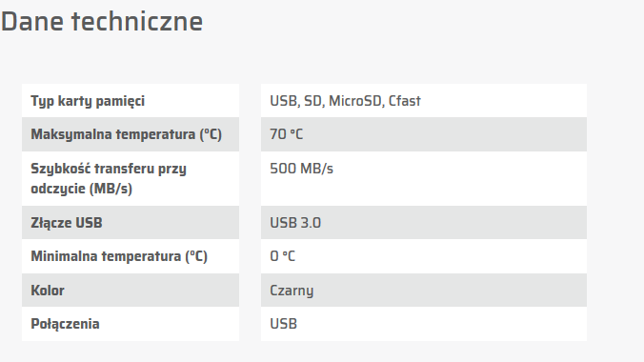Select the 'Kolor' label cell

[131, 291]
